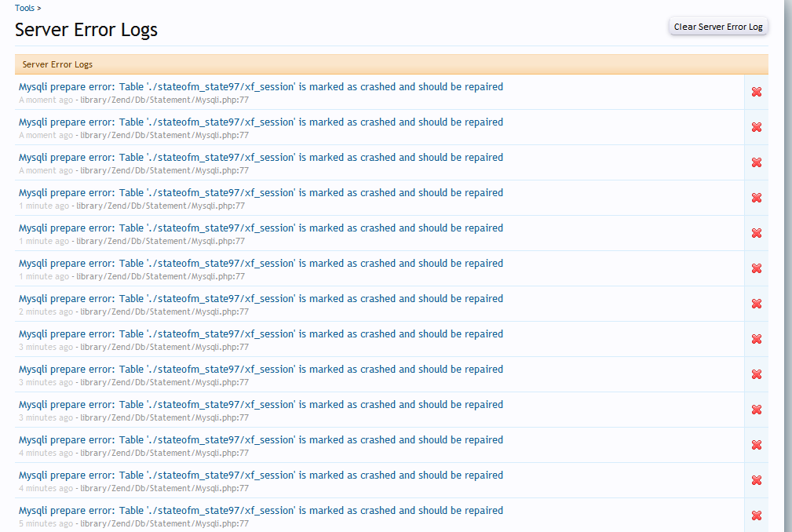Click the Clear Server Error Log button
The image size is (792, 532).
pyautogui.click(x=717, y=27)
